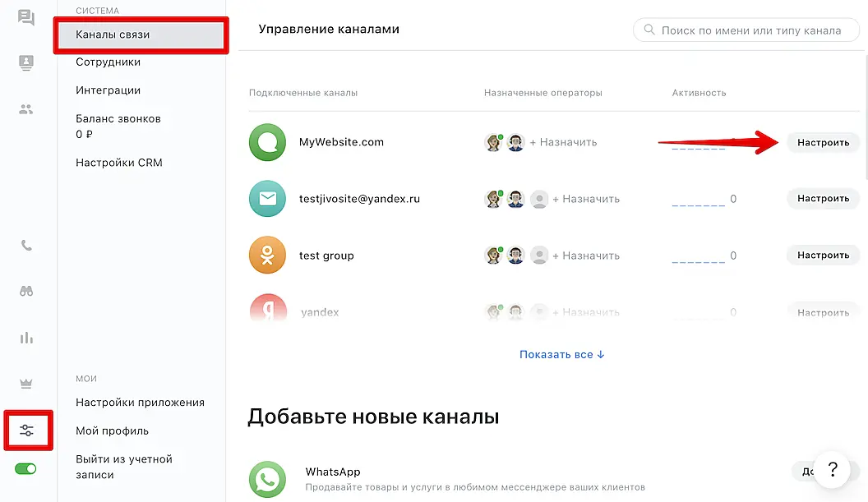Select Выйти из учетной записи
The image size is (868, 502).
coord(124,467)
